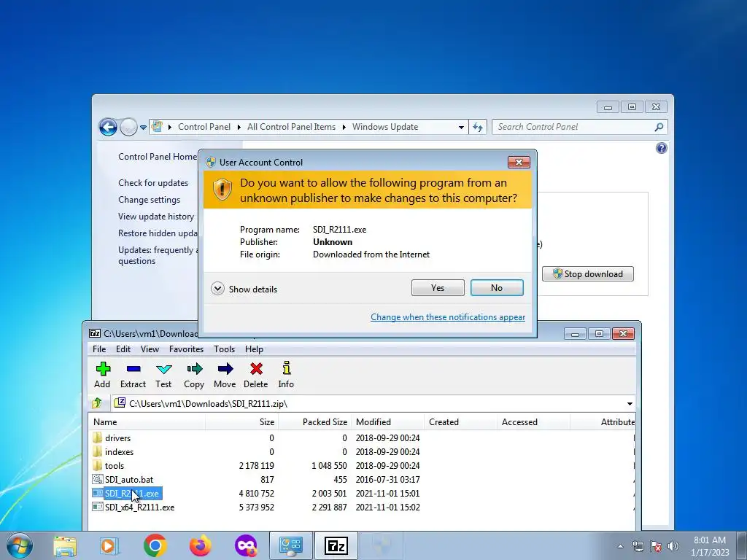Screen dimensions: 747x560
Task: Sort by the Modified column header
Action: pyautogui.click(x=387, y=422)
